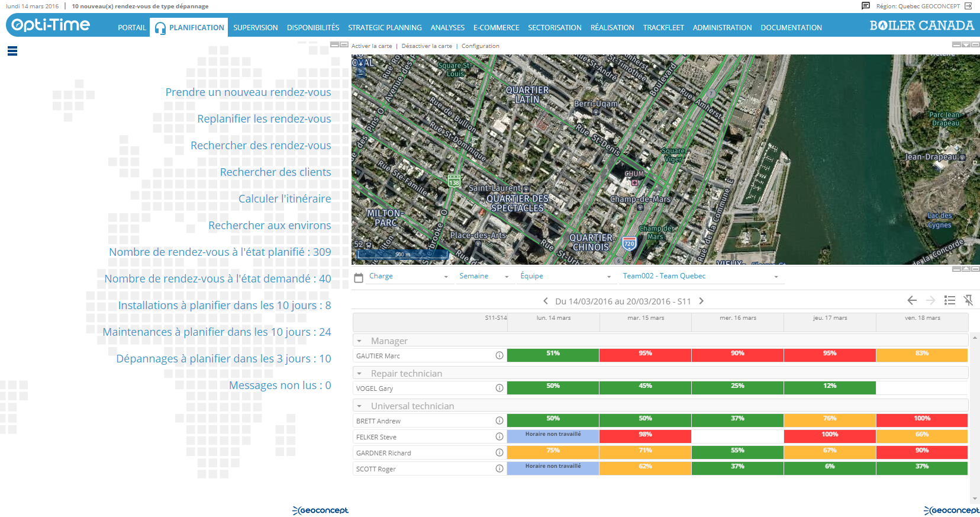Screen dimensions: 980x517
Task: Click the Opti-Time logo
Action: (51, 25)
